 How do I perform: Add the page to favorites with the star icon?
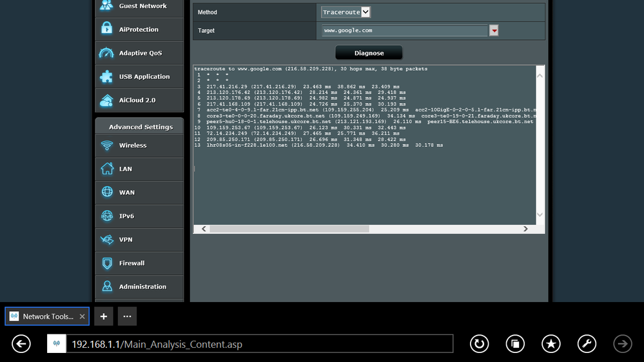pyautogui.click(x=551, y=344)
